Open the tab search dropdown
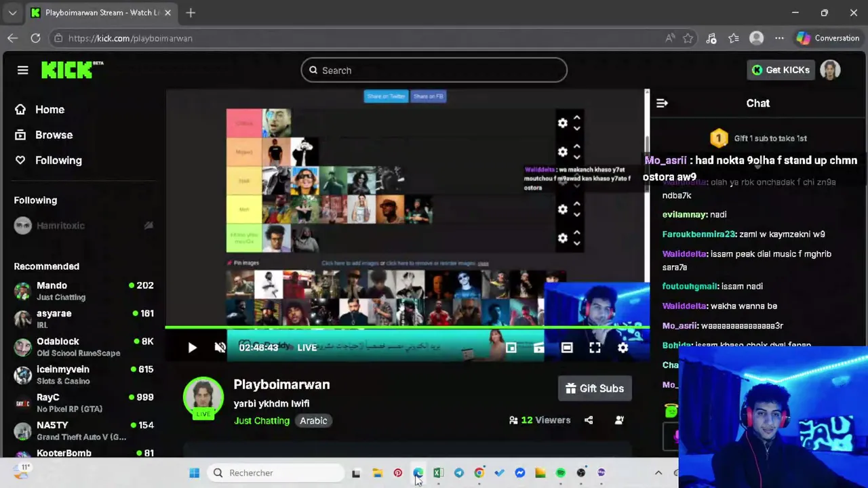 (12, 12)
